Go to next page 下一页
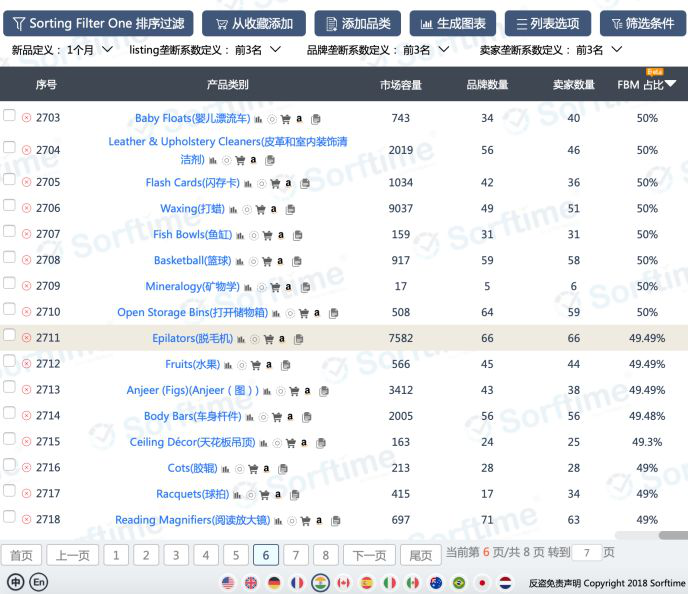This screenshot has height=594, width=688. [369, 555]
